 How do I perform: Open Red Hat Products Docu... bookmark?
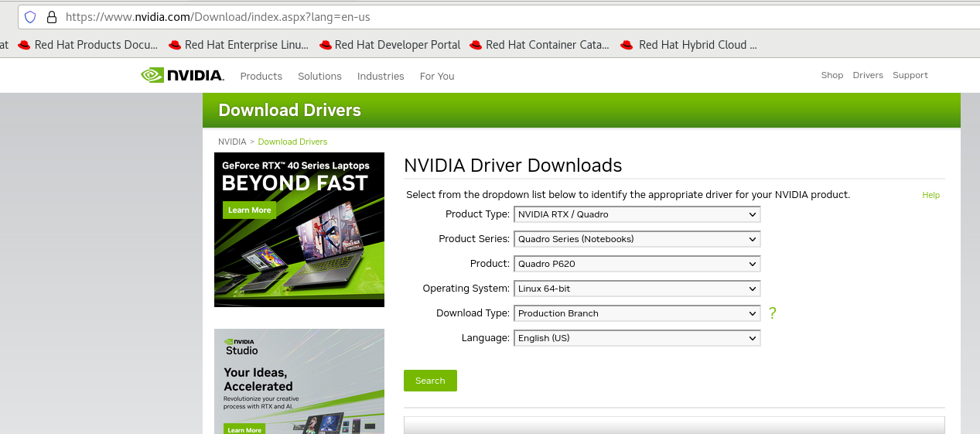point(87,45)
